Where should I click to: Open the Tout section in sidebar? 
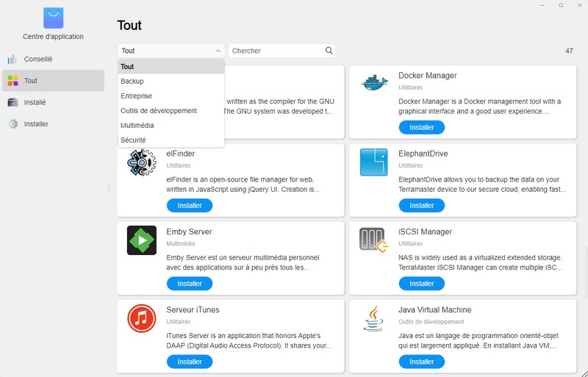(53, 81)
